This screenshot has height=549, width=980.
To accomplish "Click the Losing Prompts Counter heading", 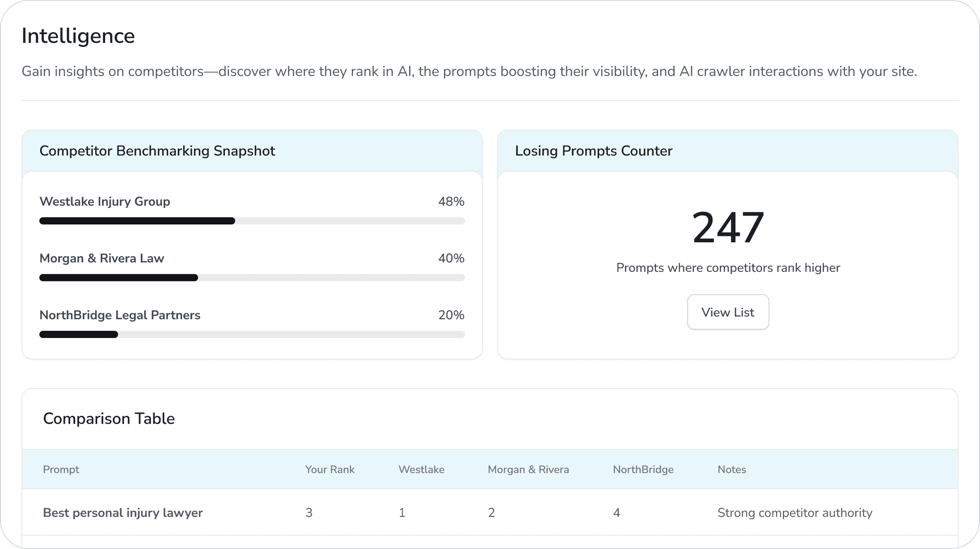I will [x=593, y=151].
